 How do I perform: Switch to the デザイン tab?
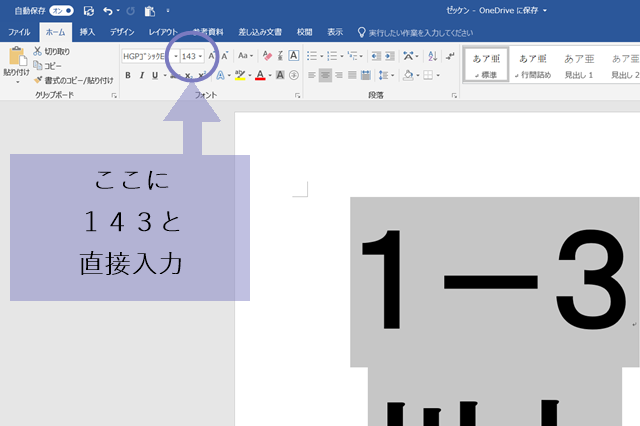point(122,32)
